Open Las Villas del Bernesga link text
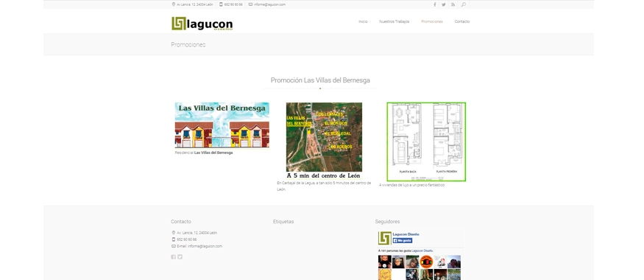Viewport: 644px width, 280px height. pyautogui.click(x=213, y=153)
